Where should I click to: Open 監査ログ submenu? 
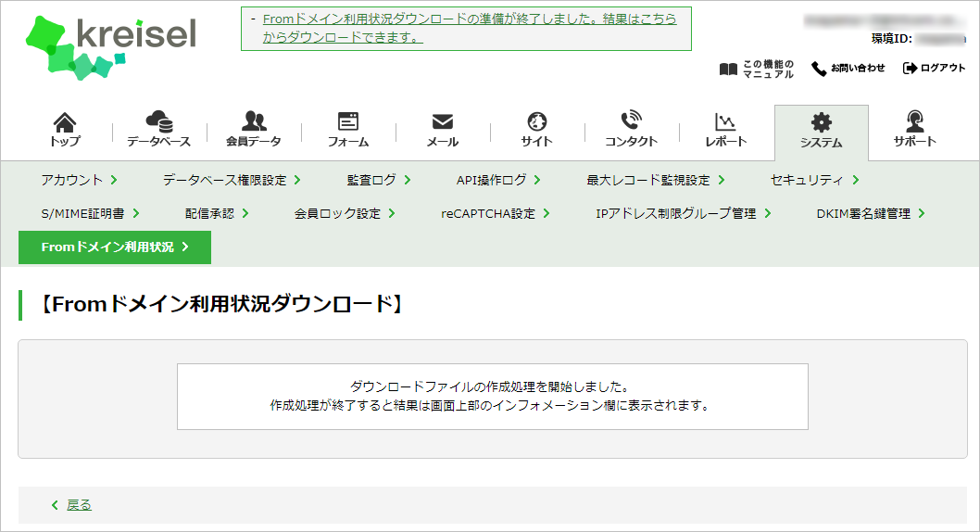(379, 180)
